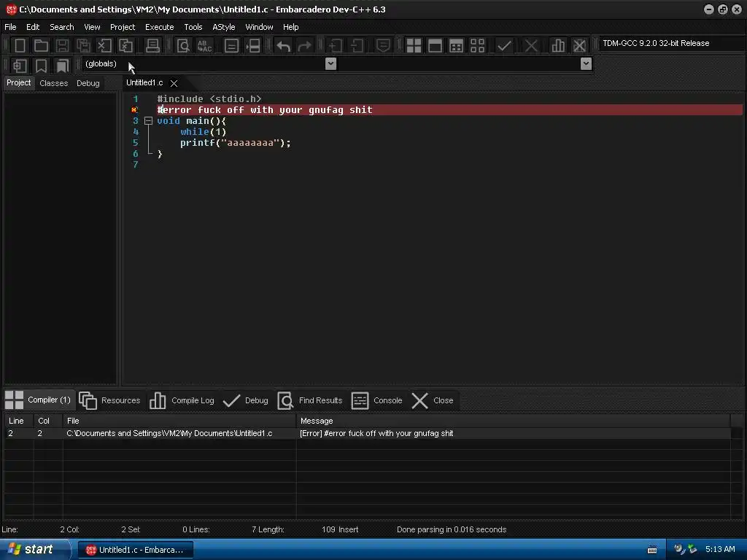
Task: Select the Untitled1.c editor tab
Action: pyautogui.click(x=144, y=83)
